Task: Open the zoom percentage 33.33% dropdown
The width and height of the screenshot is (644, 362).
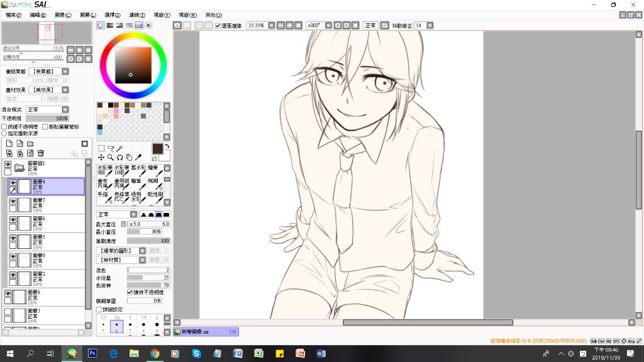Action: 272,25
